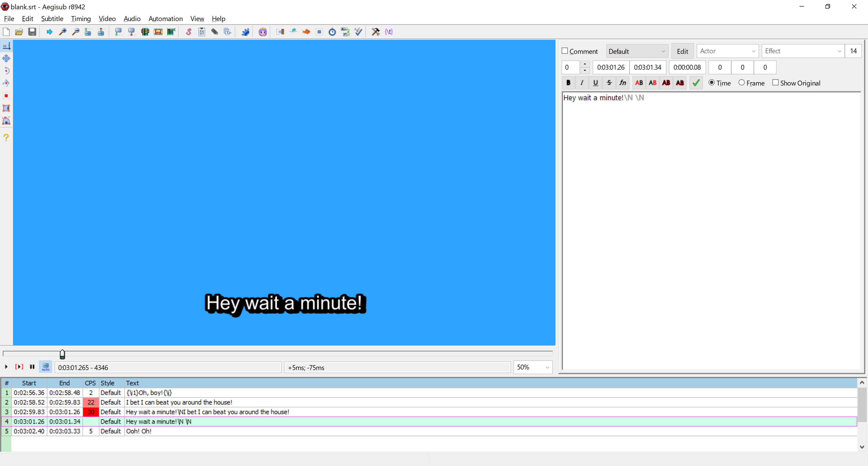This screenshot has width=868, height=466.
Task: Click the video seek bar slider handle
Action: click(62, 354)
